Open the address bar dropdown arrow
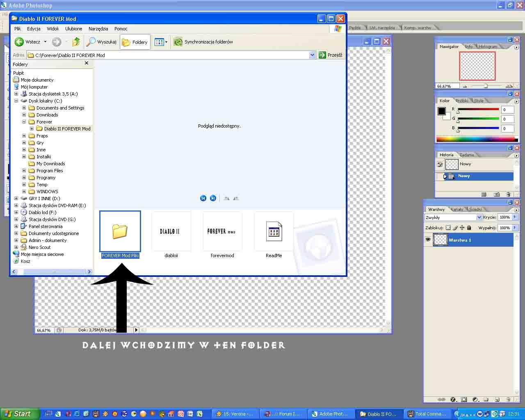The width and height of the screenshot is (525, 420). (312, 55)
